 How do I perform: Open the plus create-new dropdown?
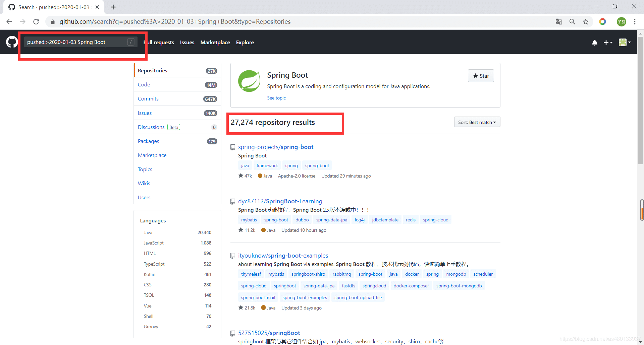tap(608, 43)
